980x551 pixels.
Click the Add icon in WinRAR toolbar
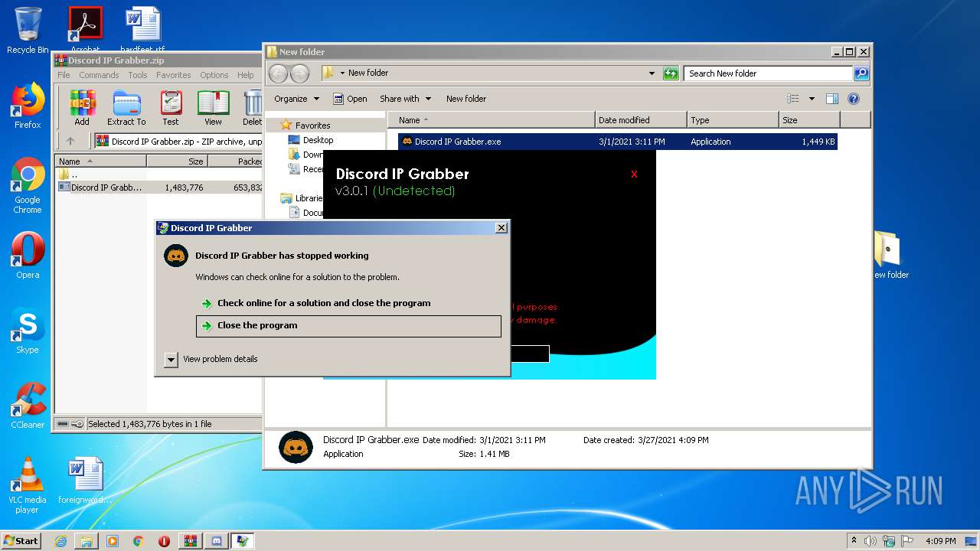82,107
